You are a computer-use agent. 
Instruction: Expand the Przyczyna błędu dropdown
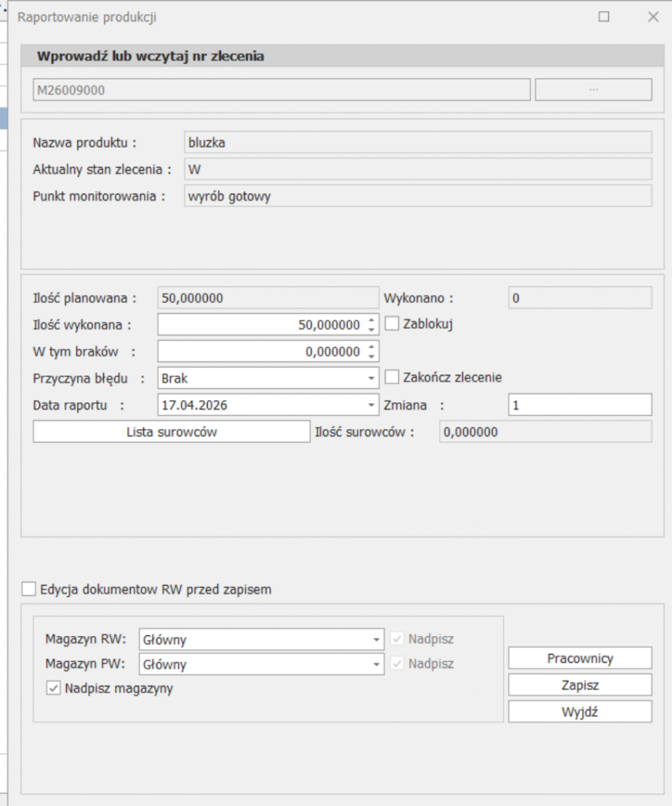pyautogui.click(x=371, y=379)
